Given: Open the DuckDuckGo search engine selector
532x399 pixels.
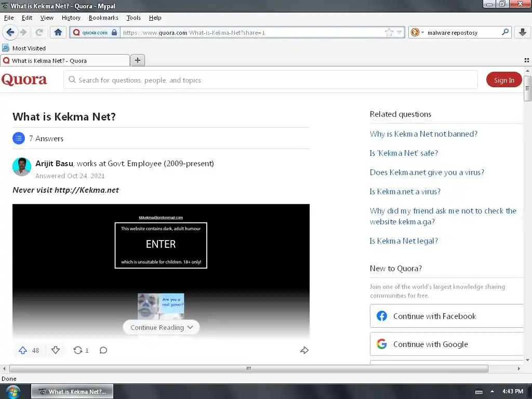Looking at the screenshot, I should [417, 33].
